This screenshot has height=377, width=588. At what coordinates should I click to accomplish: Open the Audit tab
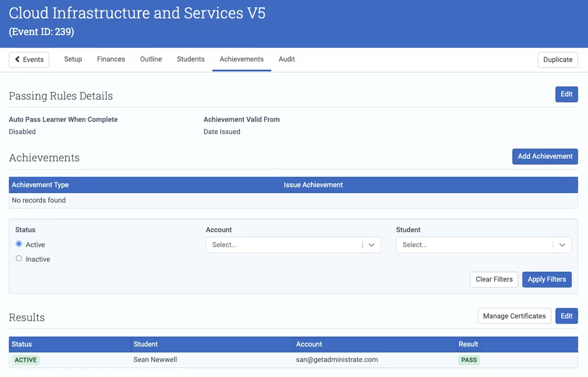click(287, 59)
